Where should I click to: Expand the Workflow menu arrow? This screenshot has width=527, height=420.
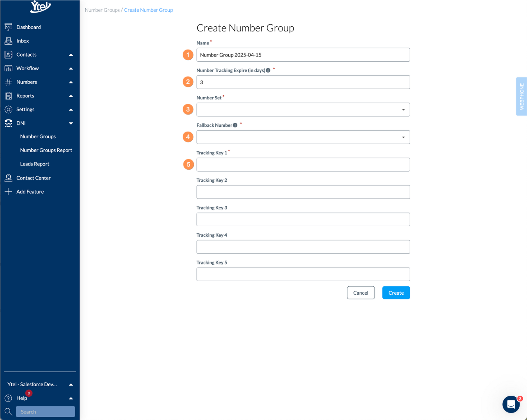pyautogui.click(x=71, y=69)
